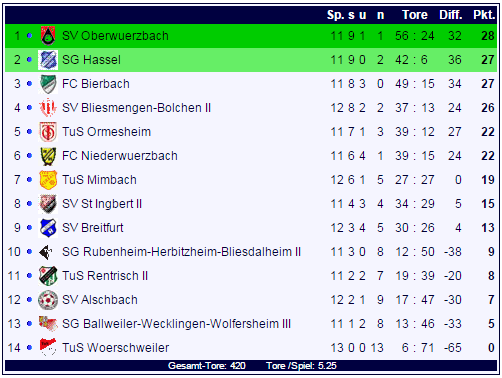Click the blue dot next to SV St Ingbert II
This screenshot has width=502, height=378.
coord(29,204)
